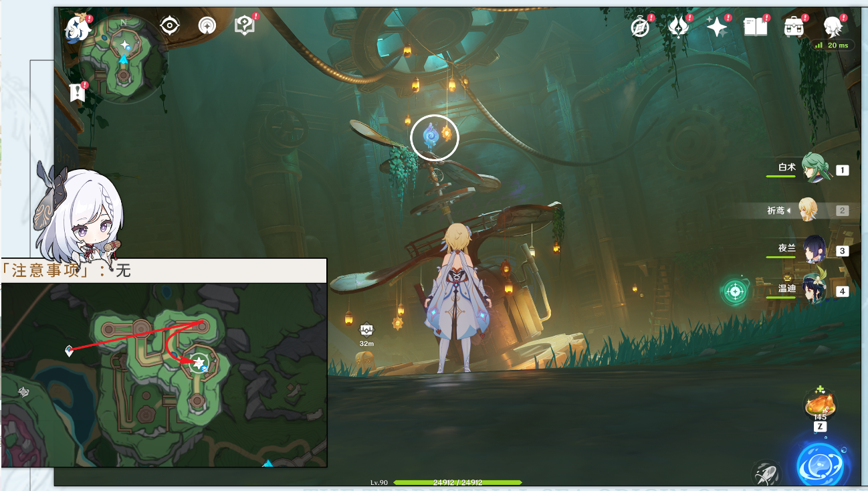This screenshot has height=491, width=868.
Task: Click the teleport waypoint on inset map
Action: pos(69,350)
